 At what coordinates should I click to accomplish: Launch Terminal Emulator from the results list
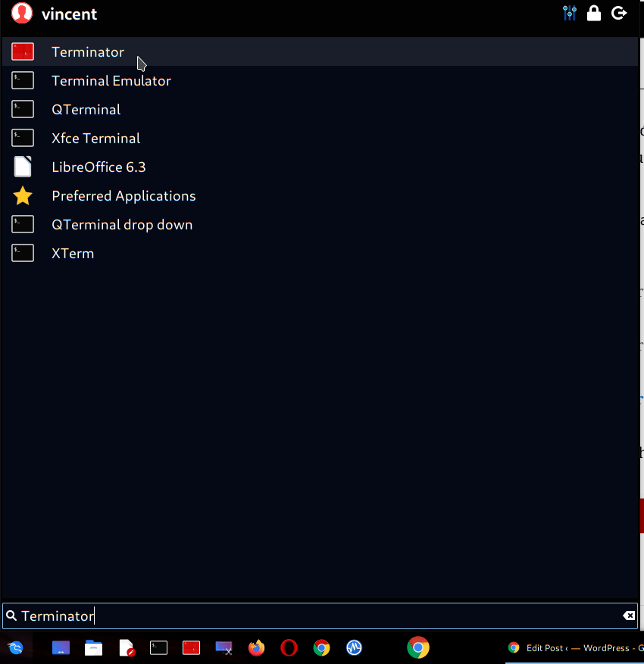point(111,81)
